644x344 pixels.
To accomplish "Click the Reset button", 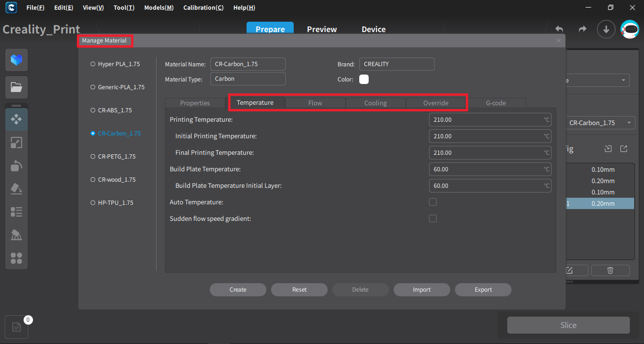I will click(299, 290).
